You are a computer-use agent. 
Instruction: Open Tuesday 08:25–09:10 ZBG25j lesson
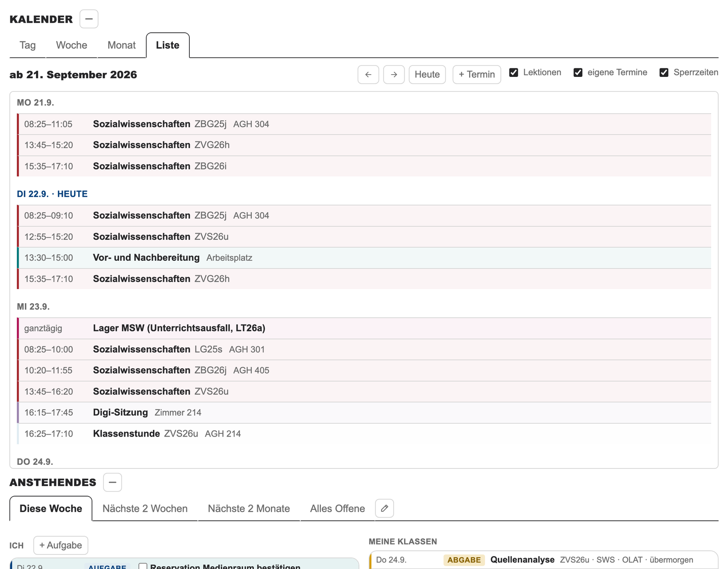click(x=364, y=216)
